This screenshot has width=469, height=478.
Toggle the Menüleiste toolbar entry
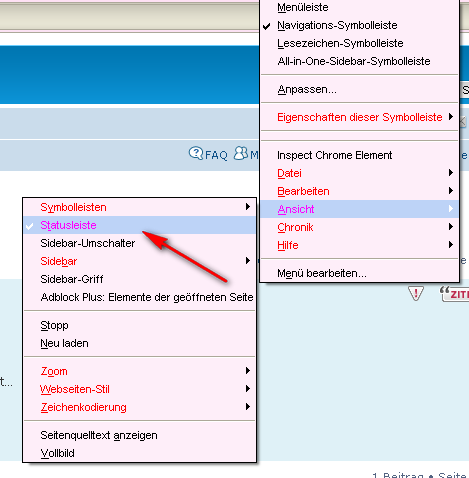(x=359, y=7)
